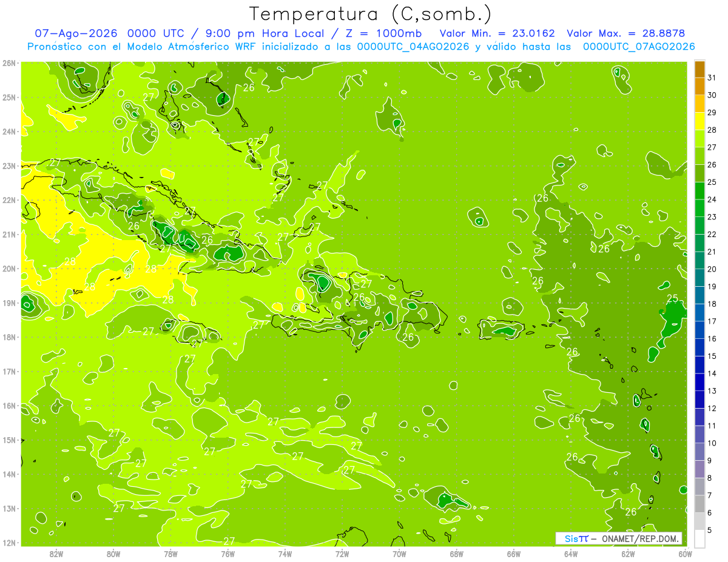Click the '64W' longitude axis label
Viewport: 728px width, 562px height.
pos(571,554)
